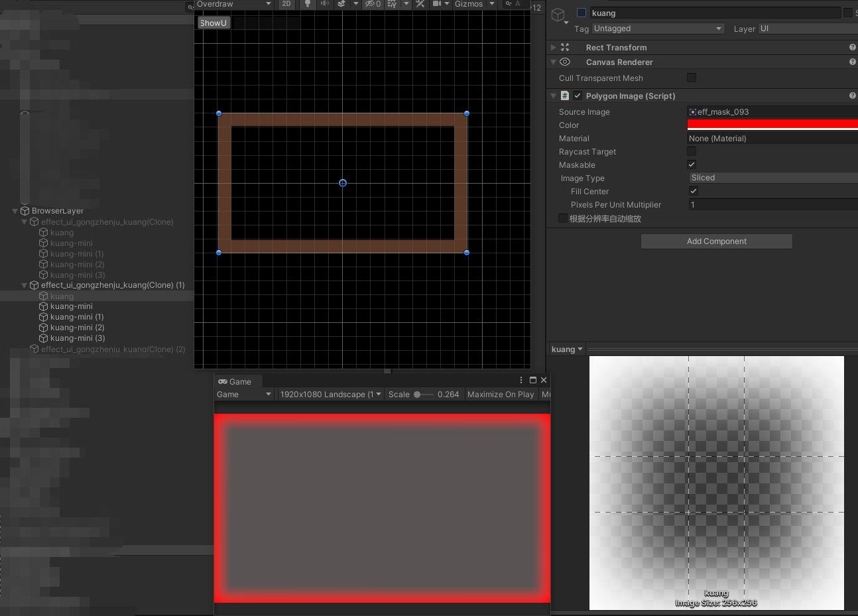
Task: Switch to the Game tab
Action: click(239, 381)
